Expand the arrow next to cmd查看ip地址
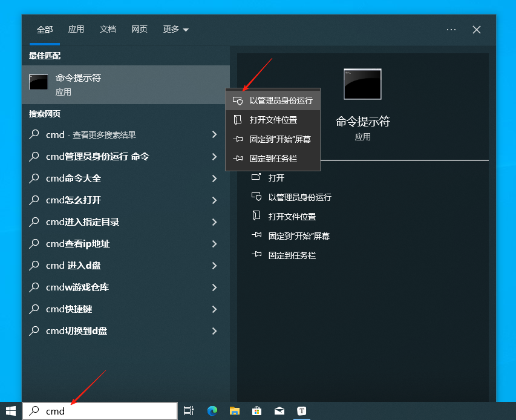 click(x=214, y=244)
